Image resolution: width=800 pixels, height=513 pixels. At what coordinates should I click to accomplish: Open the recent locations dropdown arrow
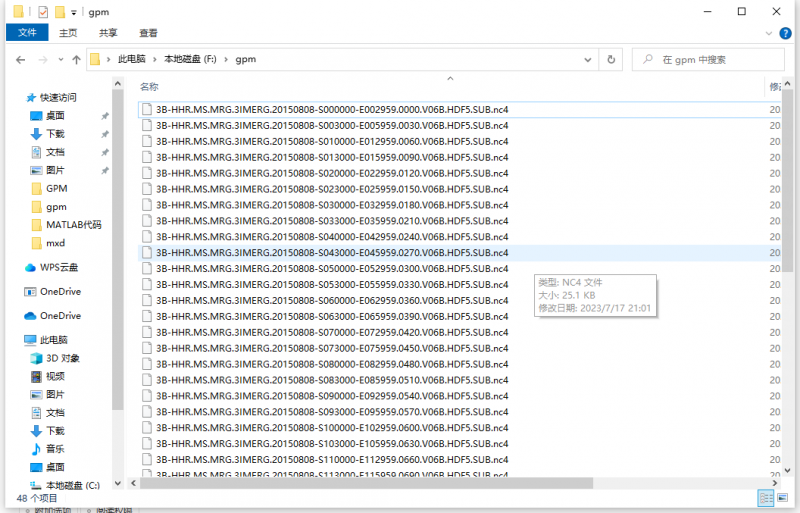click(61, 60)
